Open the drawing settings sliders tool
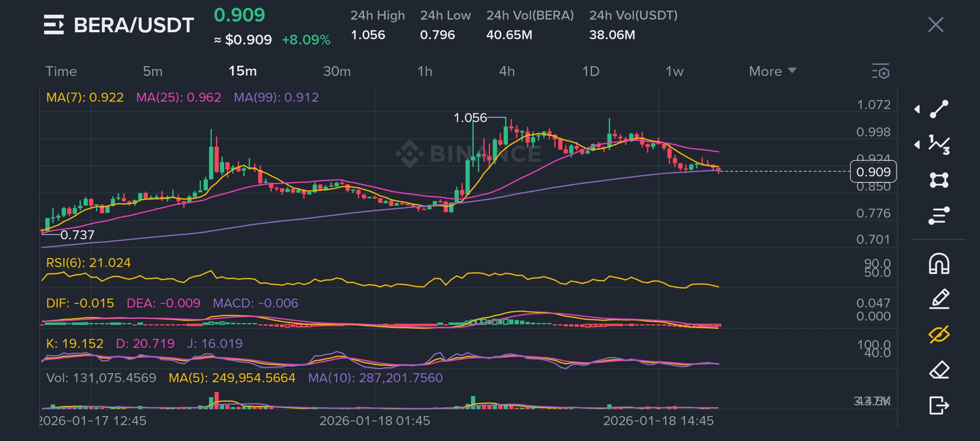Image resolution: width=980 pixels, height=441 pixels. pos(939,216)
